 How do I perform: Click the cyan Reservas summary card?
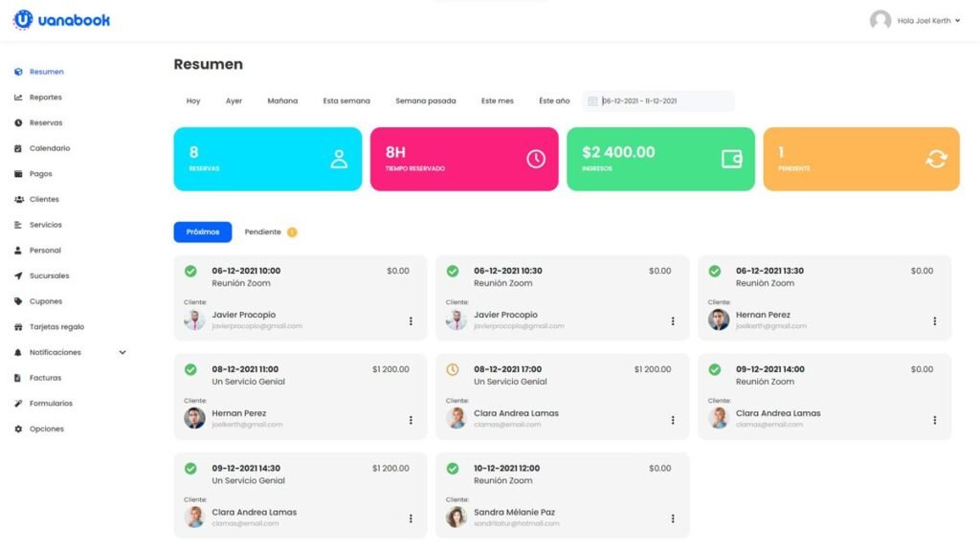267,159
